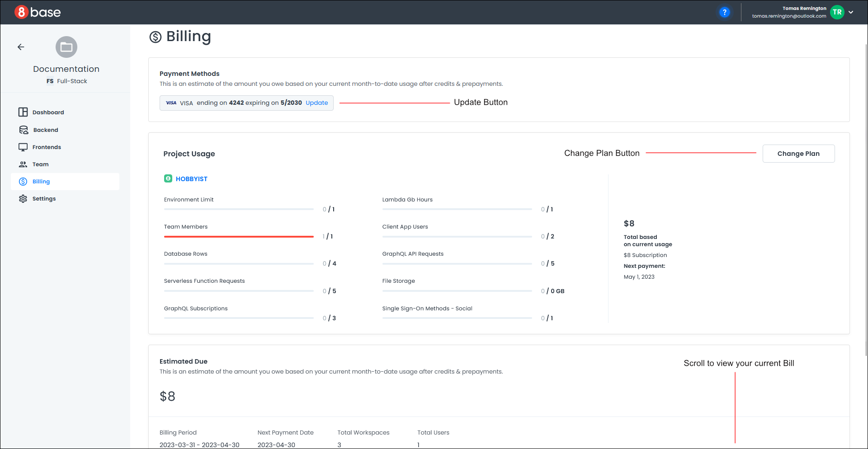Click the red Team Members usage bar
The width and height of the screenshot is (868, 449).
[x=239, y=236]
